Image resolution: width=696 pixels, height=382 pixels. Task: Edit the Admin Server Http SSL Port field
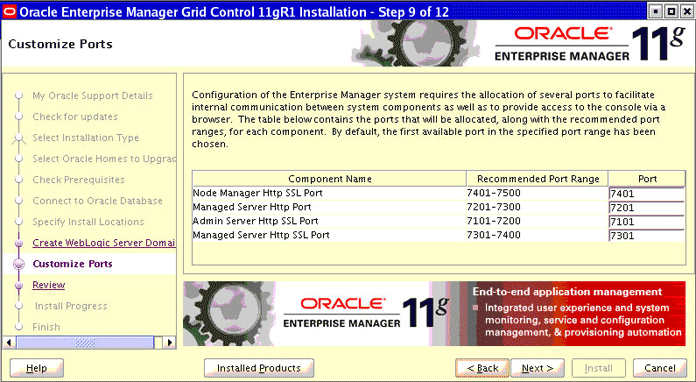[x=647, y=222]
